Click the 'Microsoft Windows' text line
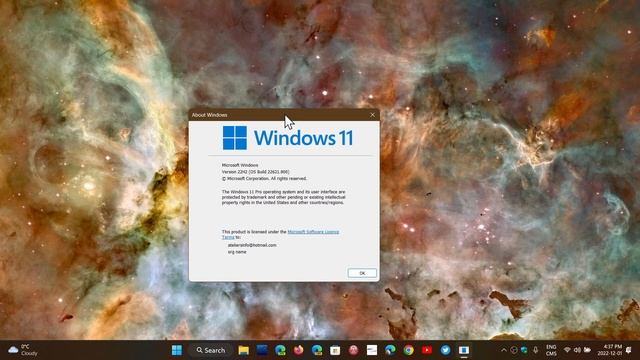Screen dimensions: 640x360 pos(240,165)
